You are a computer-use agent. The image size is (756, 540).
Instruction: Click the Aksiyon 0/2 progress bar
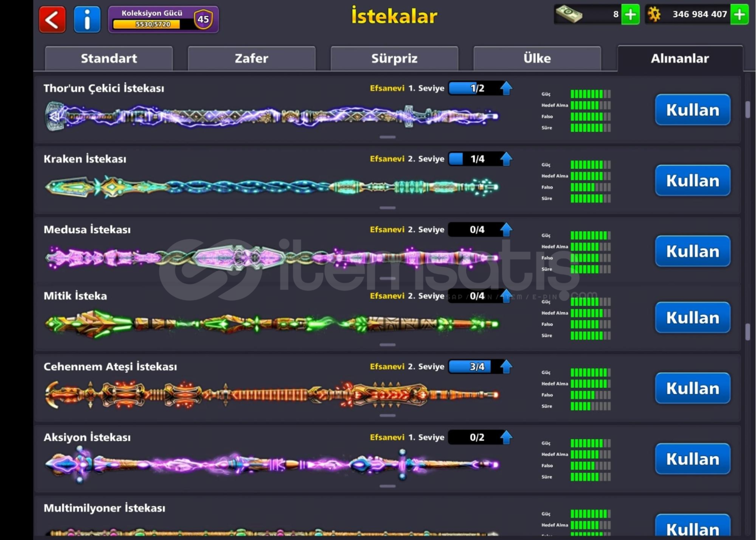[x=475, y=437]
